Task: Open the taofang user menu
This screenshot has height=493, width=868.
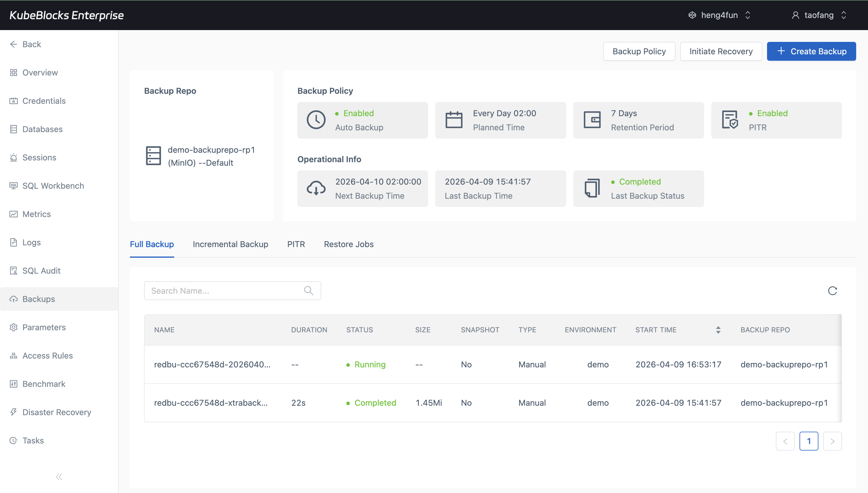Action: click(x=820, y=15)
